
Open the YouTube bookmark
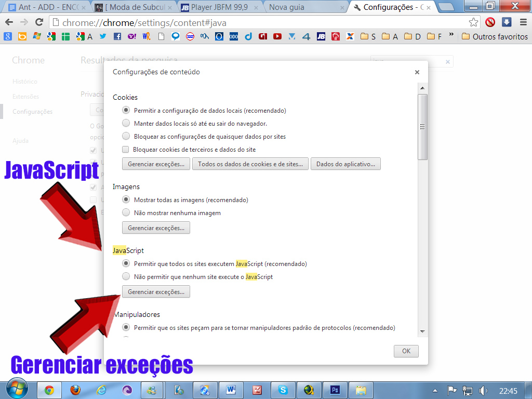277,36
